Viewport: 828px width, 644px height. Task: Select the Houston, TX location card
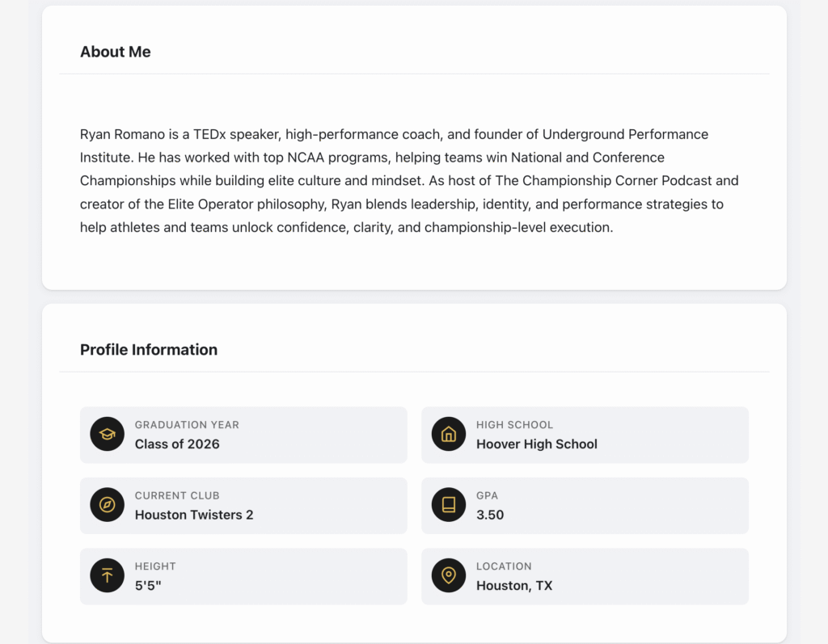(585, 576)
